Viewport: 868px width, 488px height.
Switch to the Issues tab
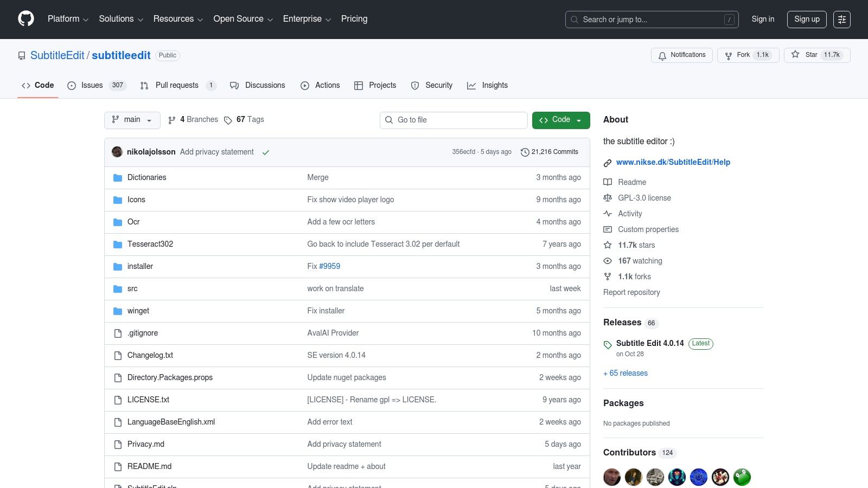[92, 85]
